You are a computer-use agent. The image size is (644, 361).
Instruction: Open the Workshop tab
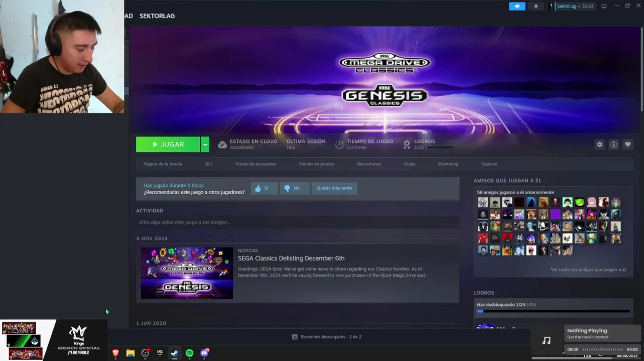pyautogui.click(x=448, y=164)
